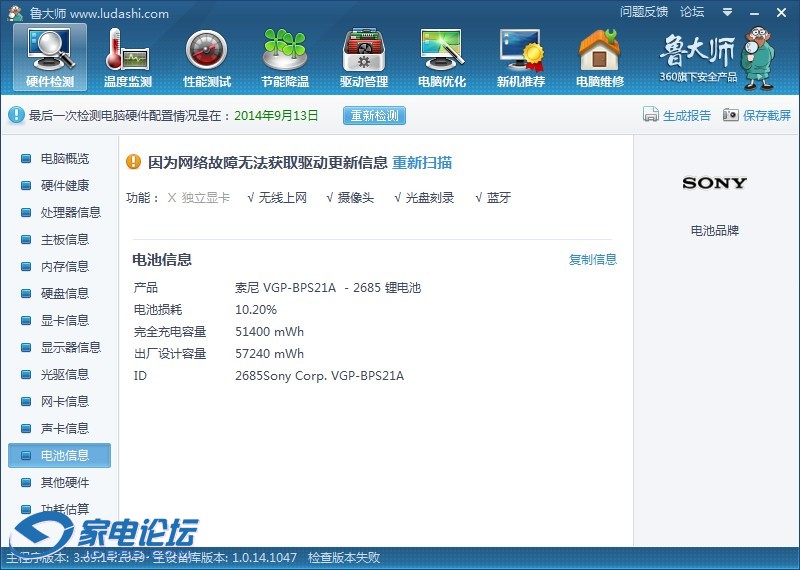Open the 驱动管理 driver management icon
Screen dimensions: 800x570
pyautogui.click(x=364, y=56)
